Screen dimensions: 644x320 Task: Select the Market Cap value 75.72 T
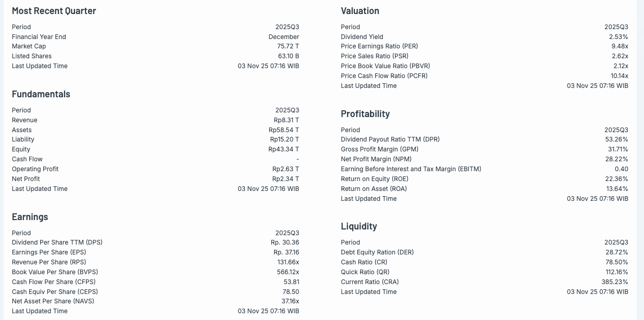point(288,46)
